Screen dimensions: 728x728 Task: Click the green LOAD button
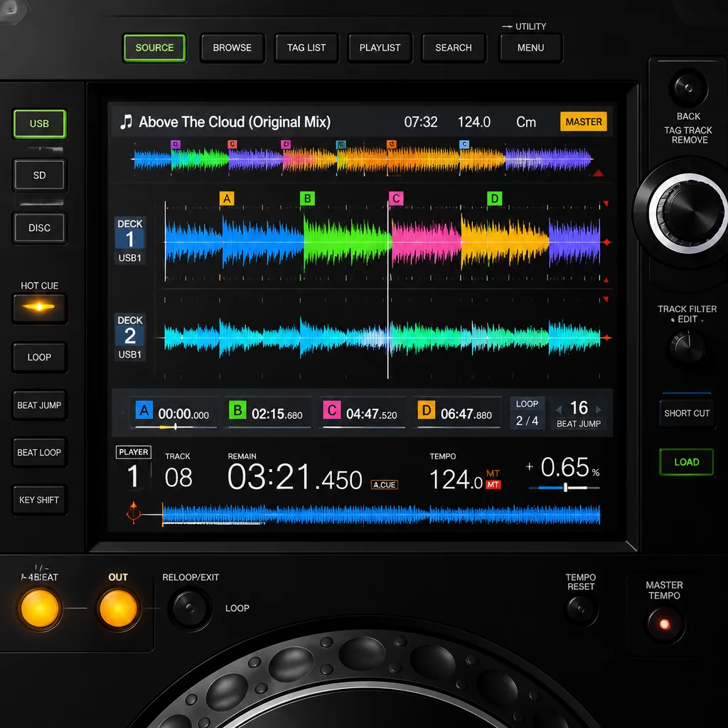tap(687, 462)
